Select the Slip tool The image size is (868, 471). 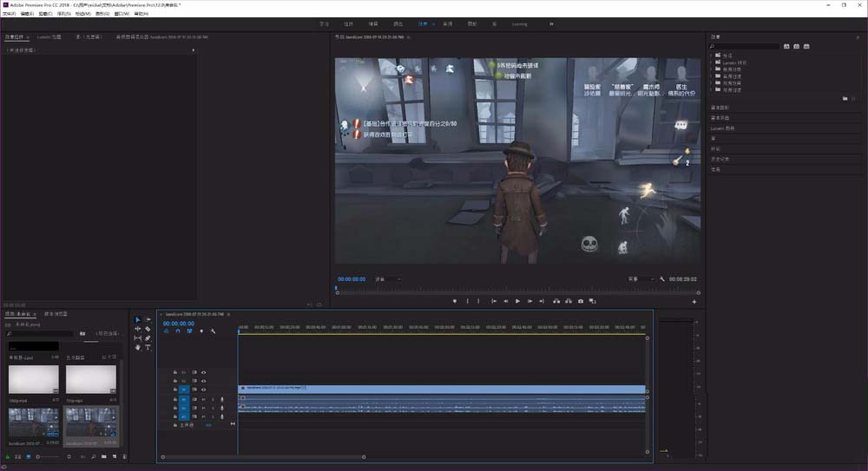138,338
